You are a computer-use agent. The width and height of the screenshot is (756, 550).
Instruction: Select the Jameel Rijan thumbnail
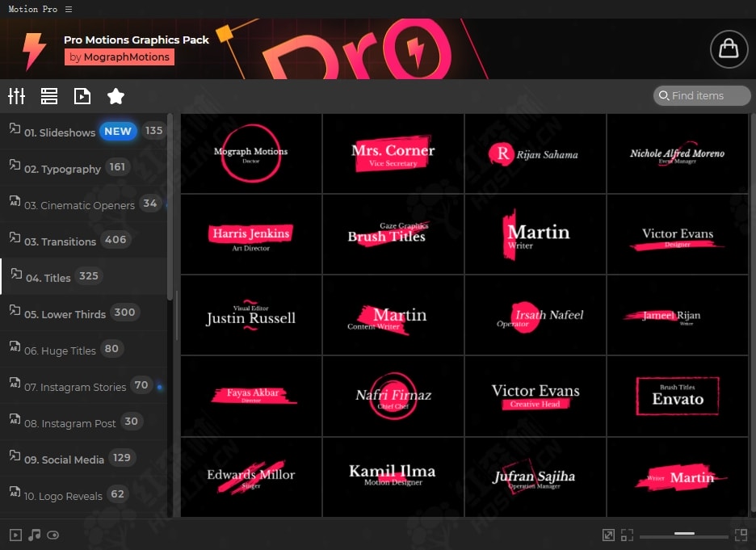pos(677,315)
